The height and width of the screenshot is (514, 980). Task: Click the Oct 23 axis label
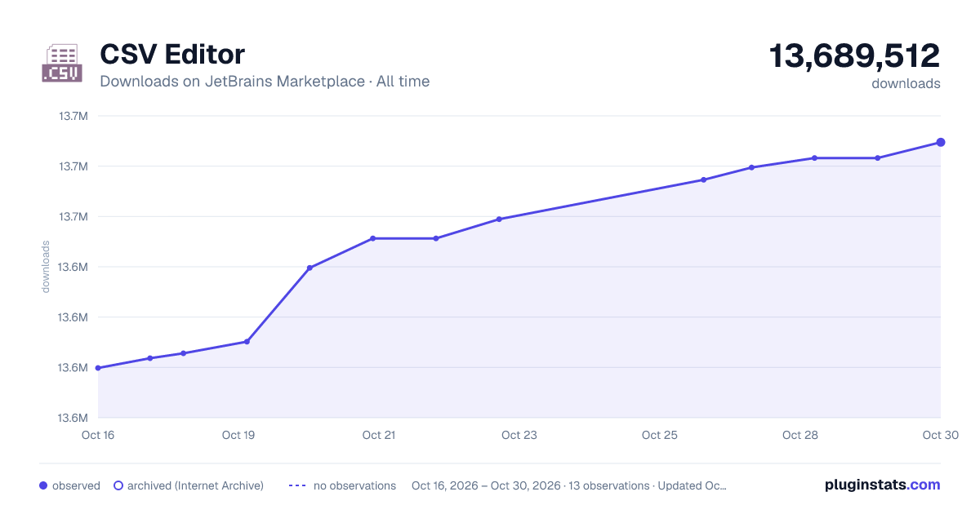tap(519, 435)
